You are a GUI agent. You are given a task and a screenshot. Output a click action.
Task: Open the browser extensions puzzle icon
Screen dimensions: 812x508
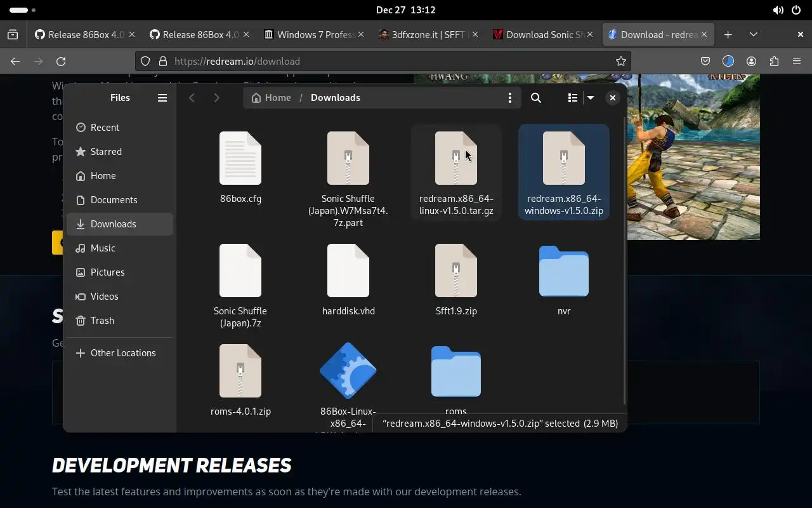[774, 62]
